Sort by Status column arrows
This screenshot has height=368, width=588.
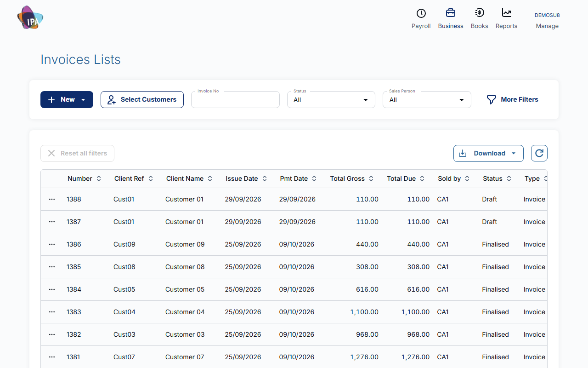pos(509,178)
